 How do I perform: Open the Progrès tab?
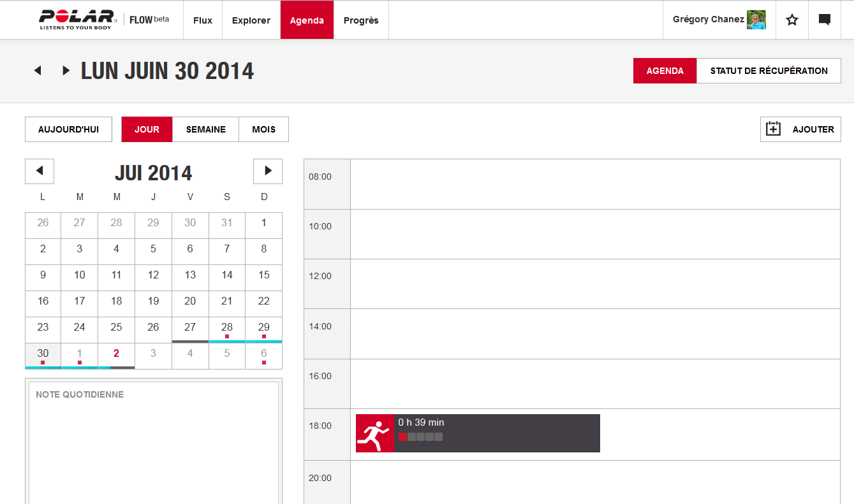[361, 20]
